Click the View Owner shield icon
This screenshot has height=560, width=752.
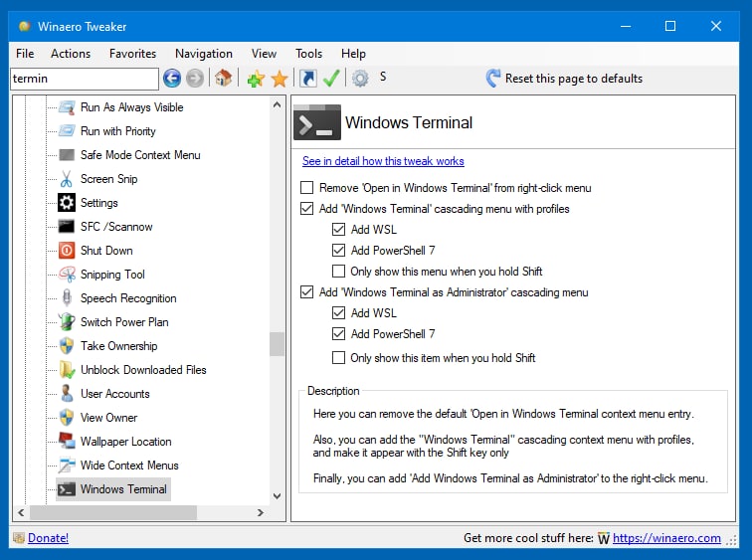67,418
